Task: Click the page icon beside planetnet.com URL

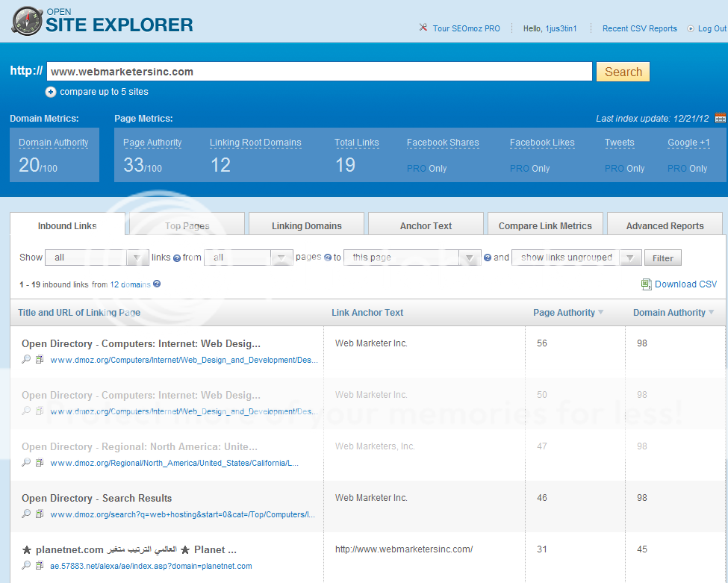Action: 40,566
